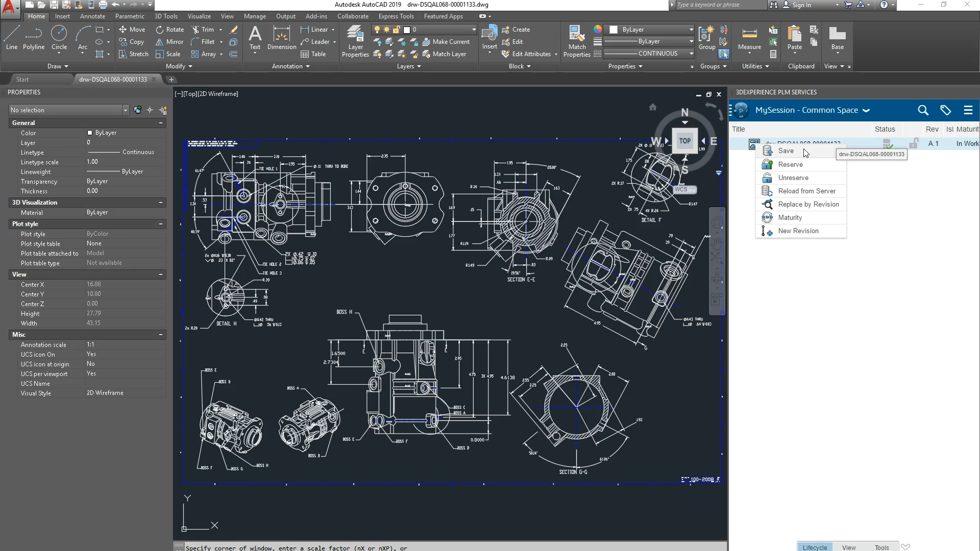
Task: Select the Polyline tool
Action: pos(34,38)
